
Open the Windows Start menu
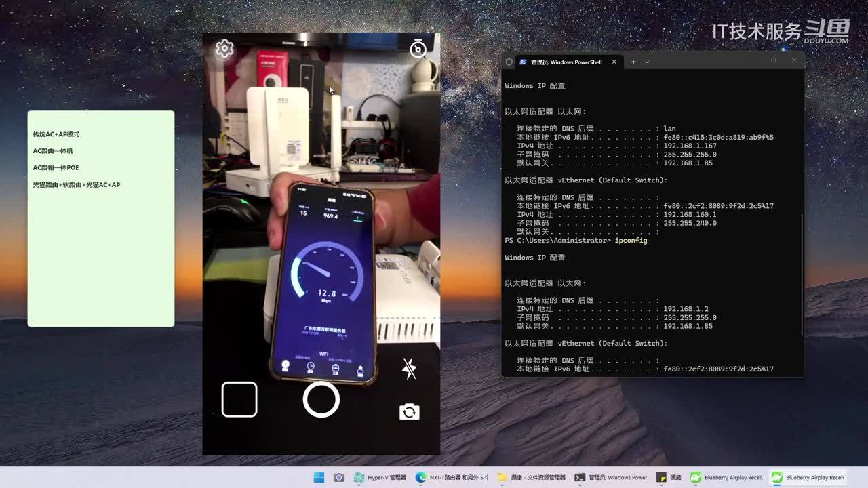click(x=319, y=477)
